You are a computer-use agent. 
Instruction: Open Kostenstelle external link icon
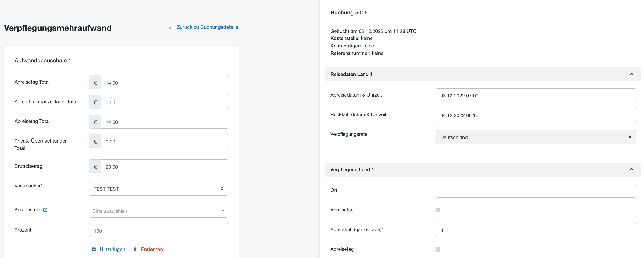45,210
